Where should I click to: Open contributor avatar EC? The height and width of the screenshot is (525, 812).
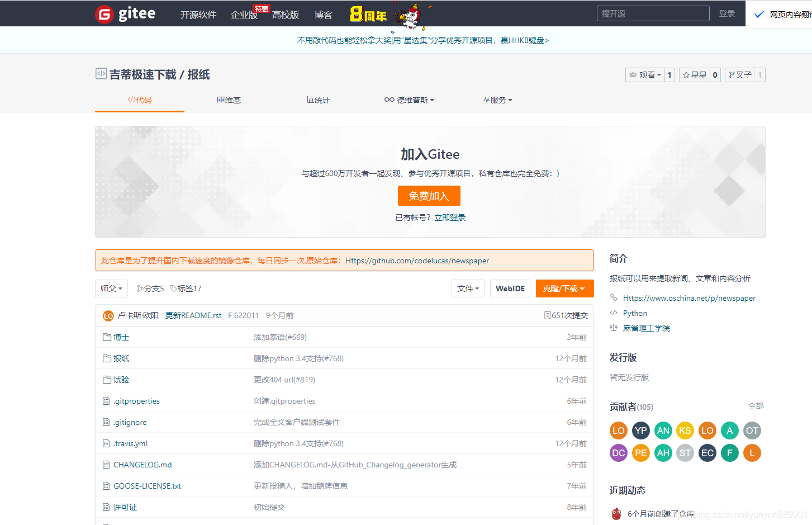click(707, 453)
